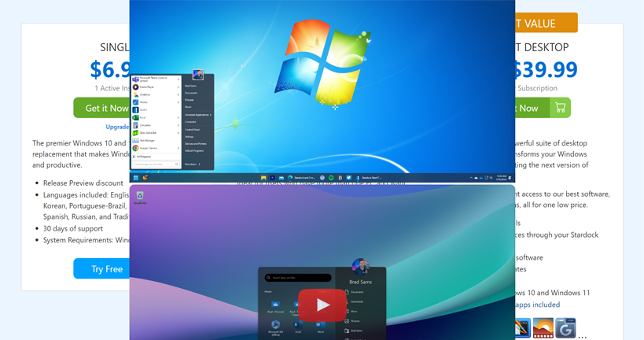Open the Recycle Bin on purple desktop
The image size is (644, 340).
[140, 197]
